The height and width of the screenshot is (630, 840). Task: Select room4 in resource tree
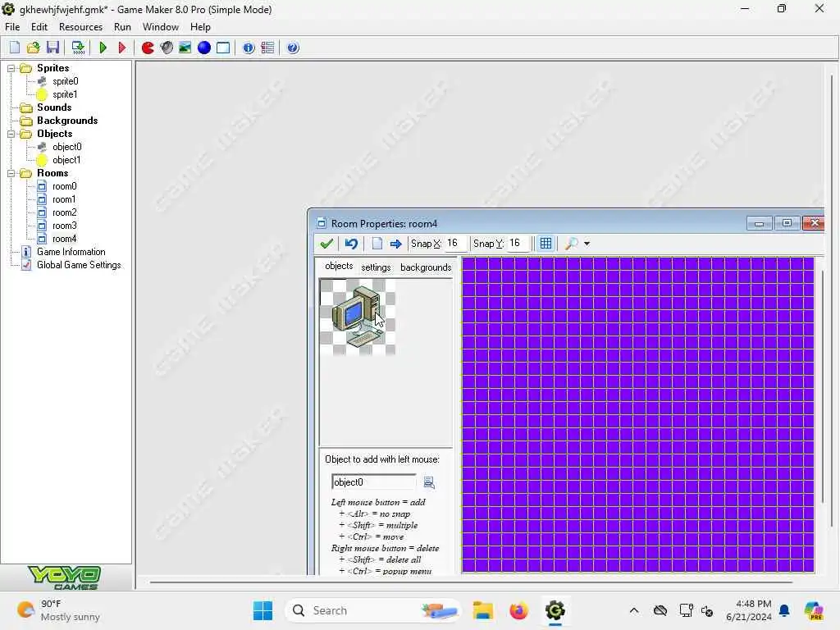tap(64, 239)
